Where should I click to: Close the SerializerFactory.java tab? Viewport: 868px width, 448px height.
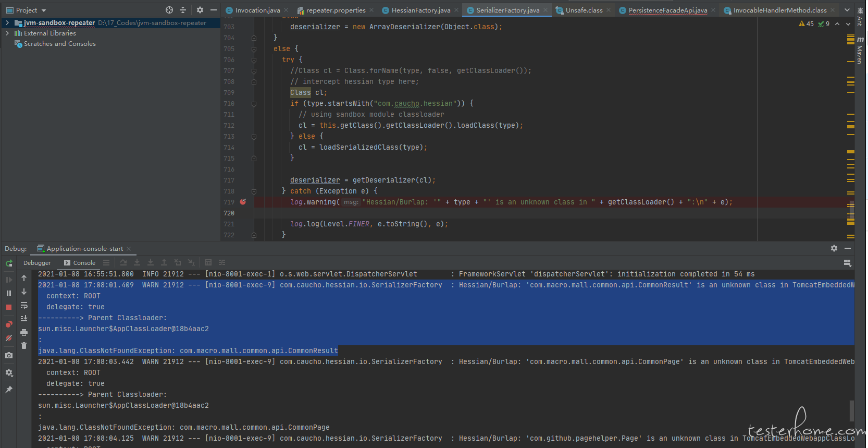pos(545,10)
